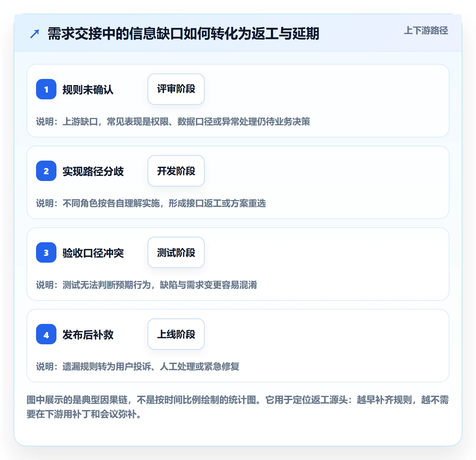Select the 上线阶段 stage tag
Screen dimensions: 476x460
176,334
